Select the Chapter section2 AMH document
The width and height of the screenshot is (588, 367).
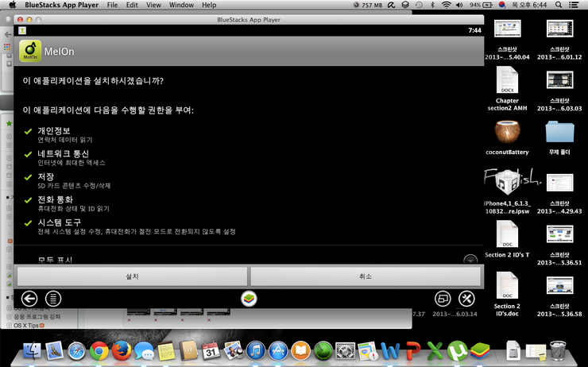click(507, 79)
